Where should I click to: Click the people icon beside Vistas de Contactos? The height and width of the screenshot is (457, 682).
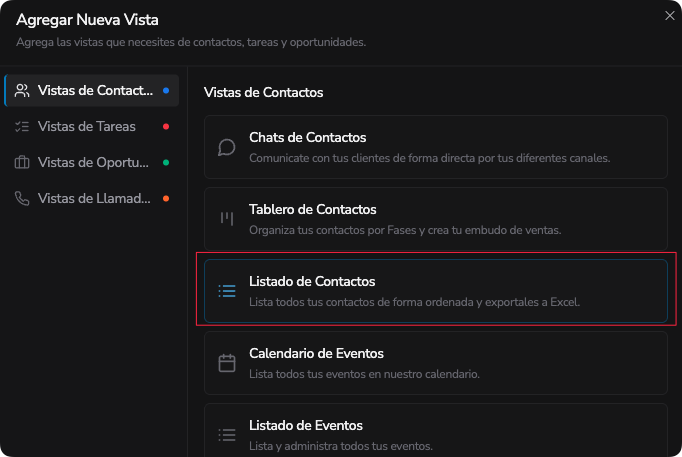point(22,90)
